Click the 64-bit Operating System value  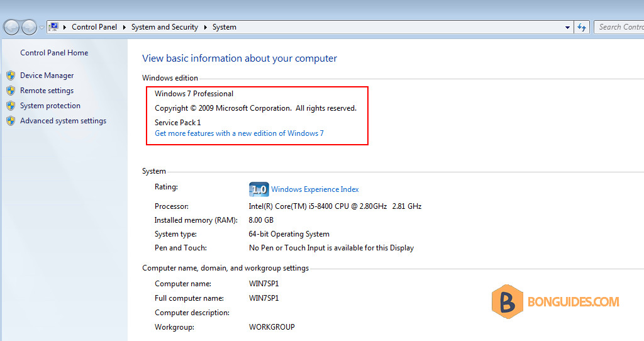pyautogui.click(x=289, y=234)
